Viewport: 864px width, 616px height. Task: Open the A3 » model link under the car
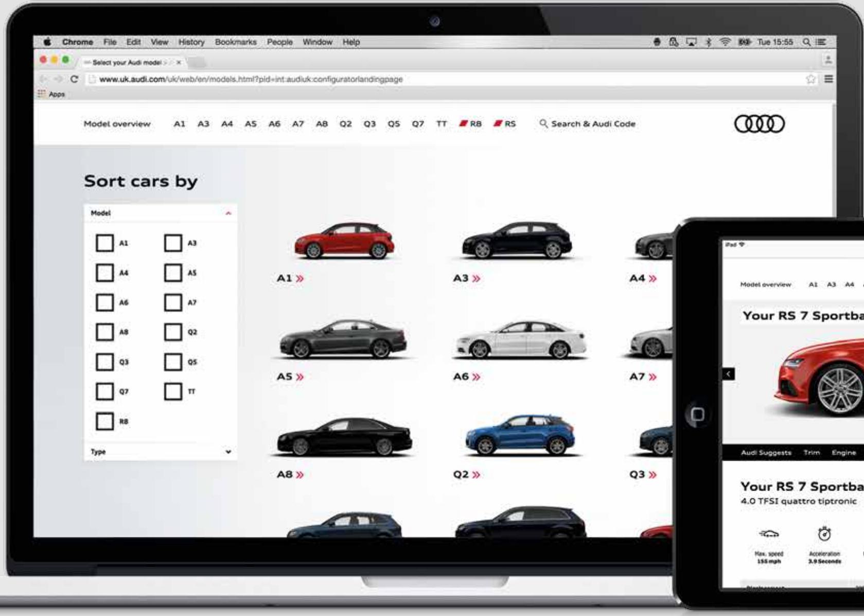467,278
